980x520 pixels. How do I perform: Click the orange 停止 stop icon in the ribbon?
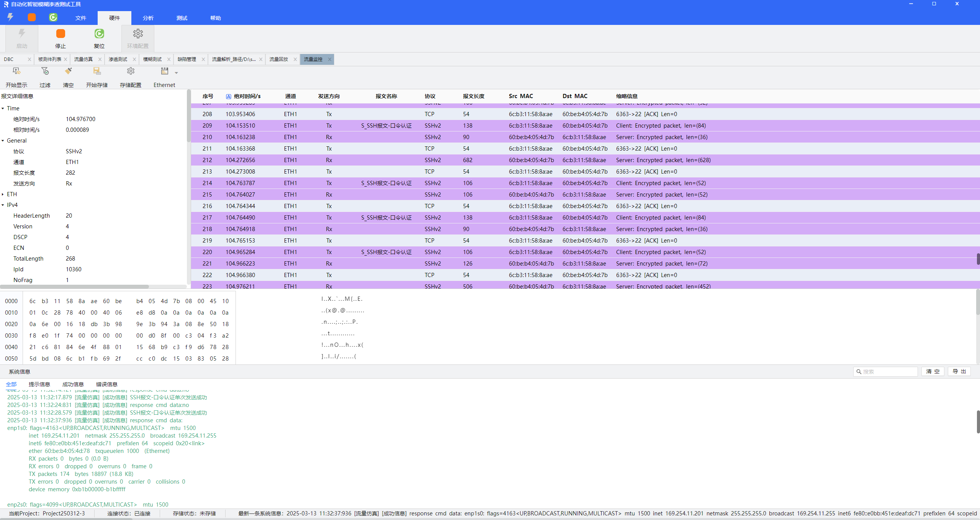tap(61, 34)
